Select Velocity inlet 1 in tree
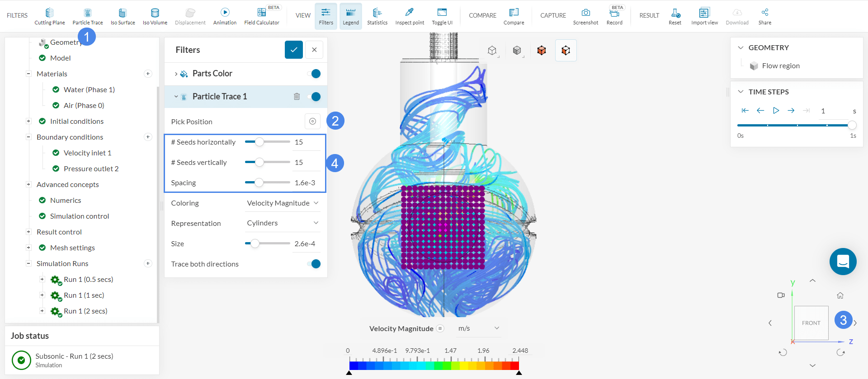 [87, 153]
